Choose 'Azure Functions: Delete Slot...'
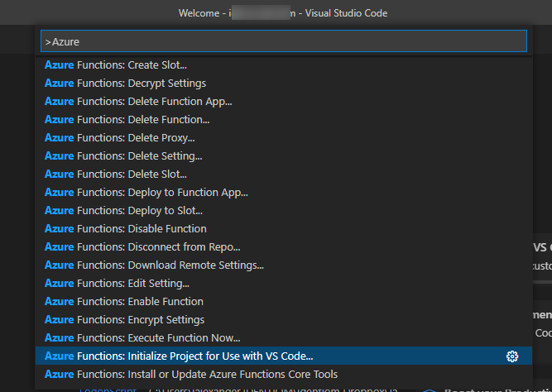The image size is (552, 392). [283, 174]
